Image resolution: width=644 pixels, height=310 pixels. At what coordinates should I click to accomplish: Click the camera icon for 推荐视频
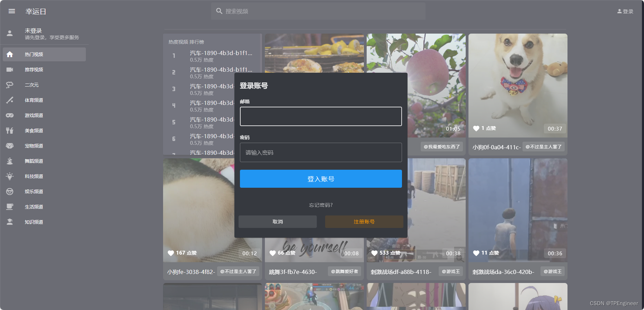[10, 70]
